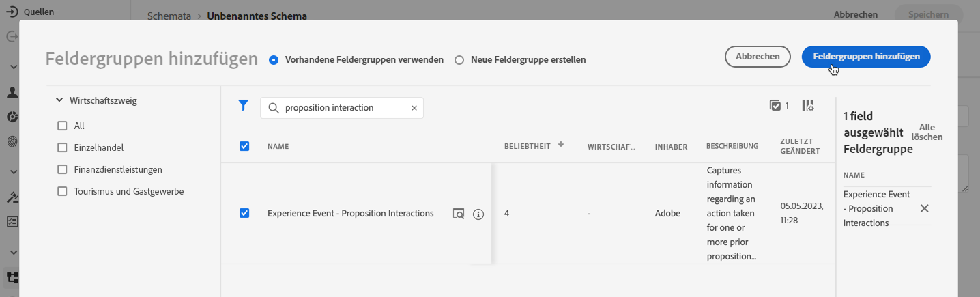Click the blue filter funnel icon
Screen dimensions: 980x297
(x=243, y=105)
